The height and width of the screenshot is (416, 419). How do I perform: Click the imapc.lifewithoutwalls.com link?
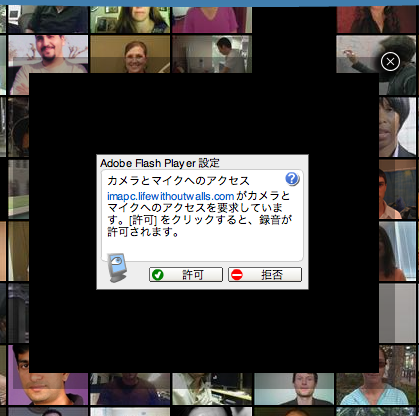pyautogui.click(x=170, y=196)
